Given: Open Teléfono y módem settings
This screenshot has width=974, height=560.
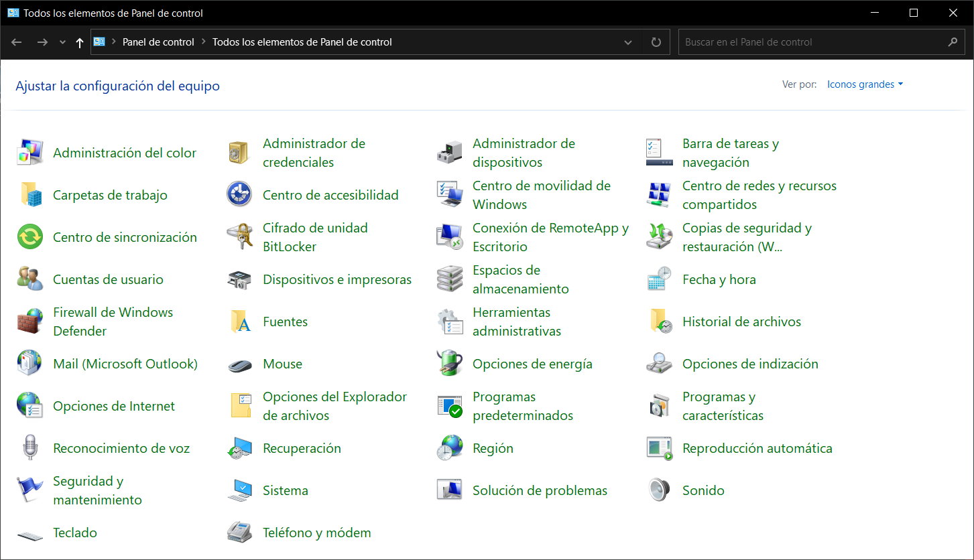Looking at the screenshot, I should 316,533.
